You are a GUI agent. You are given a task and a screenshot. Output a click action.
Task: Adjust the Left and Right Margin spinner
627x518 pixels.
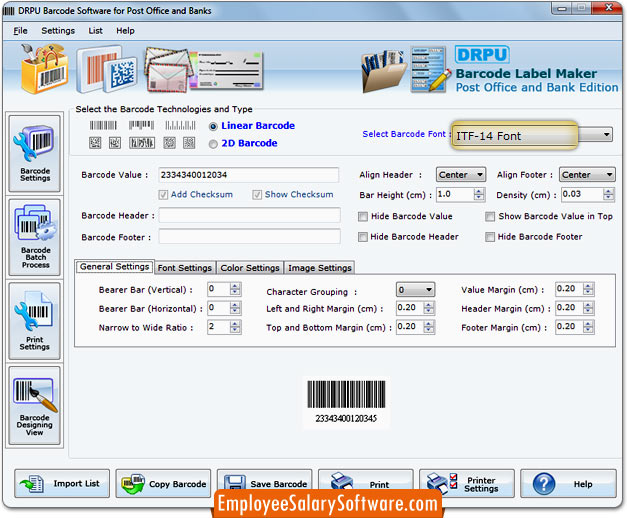(x=429, y=308)
